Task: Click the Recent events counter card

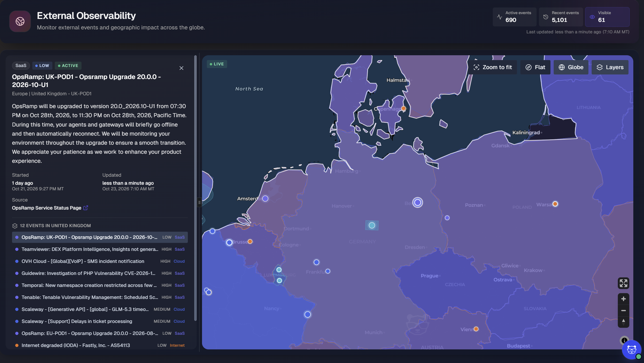Action: (561, 17)
